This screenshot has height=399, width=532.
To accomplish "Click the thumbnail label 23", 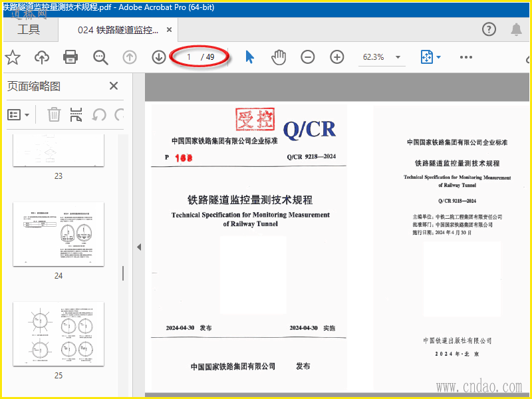I will [59, 176].
